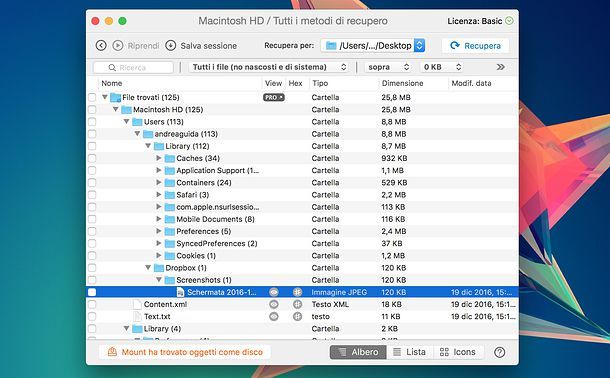Click the Riprendi play icon
Screen dimensions: 610x378
[117, 46]
